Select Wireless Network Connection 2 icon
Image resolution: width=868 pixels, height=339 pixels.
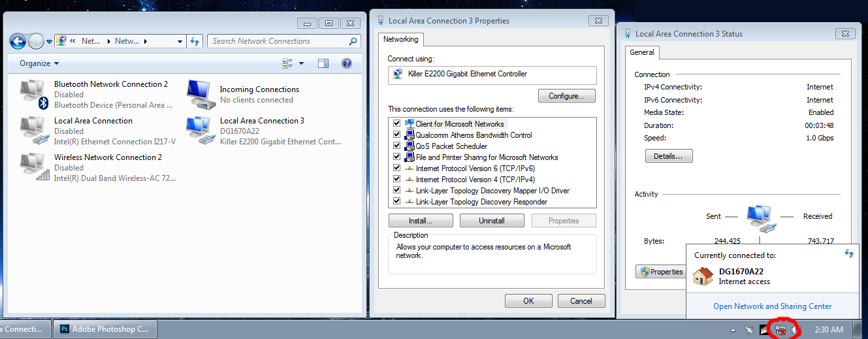tap(35, 167)
